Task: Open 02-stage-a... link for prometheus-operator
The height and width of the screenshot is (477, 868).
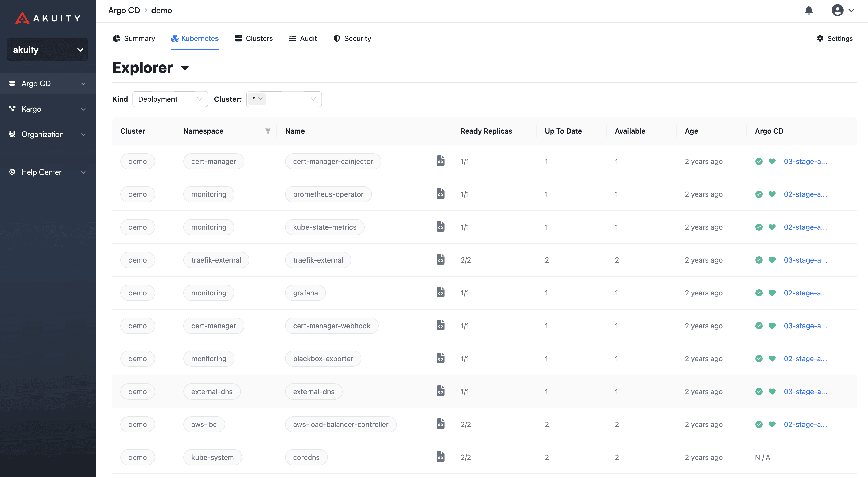Action: 805,194
